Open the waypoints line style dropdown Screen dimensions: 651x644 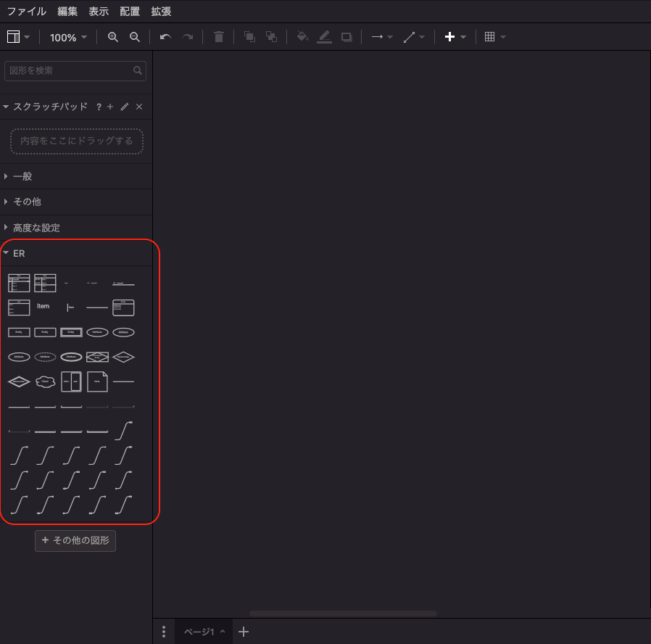tap(414, 37)
